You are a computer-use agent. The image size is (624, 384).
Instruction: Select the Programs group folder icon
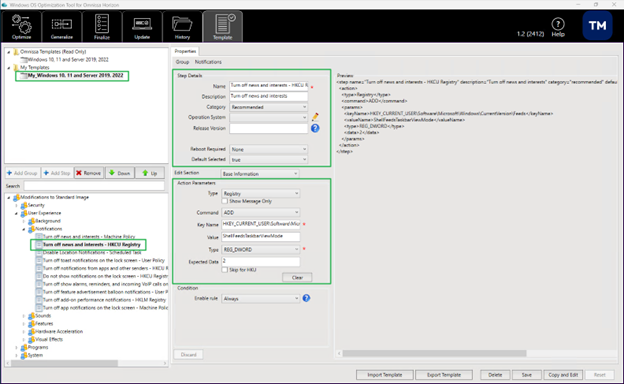click(24, 347)
